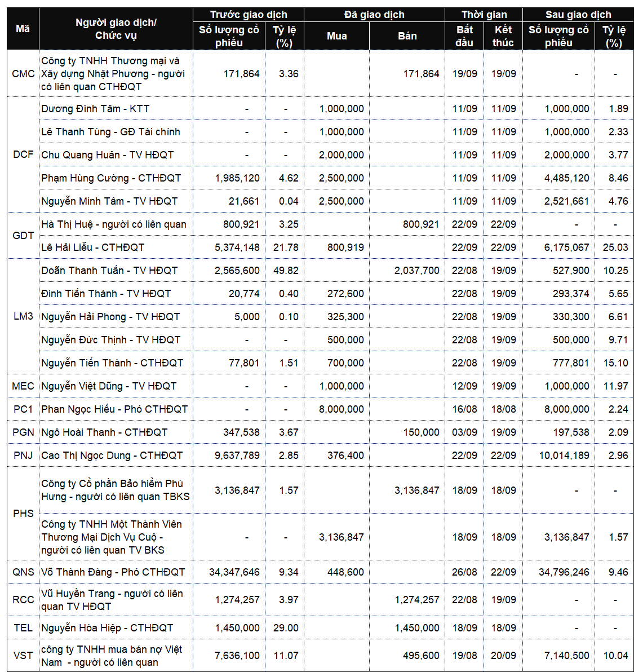Click the Lê Hải Liễu - CTHĐQT cell
This screenshot has height=672, width=634.
[x=116, y=247]
